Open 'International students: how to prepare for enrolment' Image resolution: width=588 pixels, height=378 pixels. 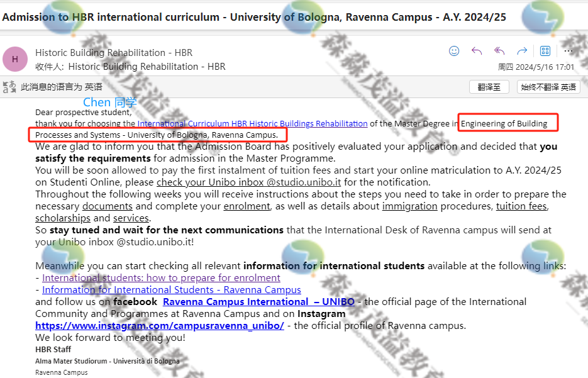(x=161, y=278)
